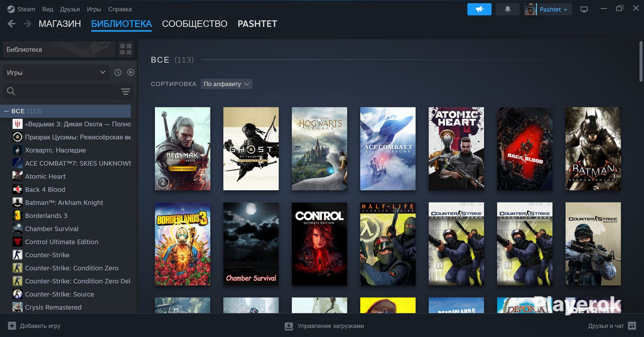Open the Вид menu

pyautogui.click(x=47, y=9)
